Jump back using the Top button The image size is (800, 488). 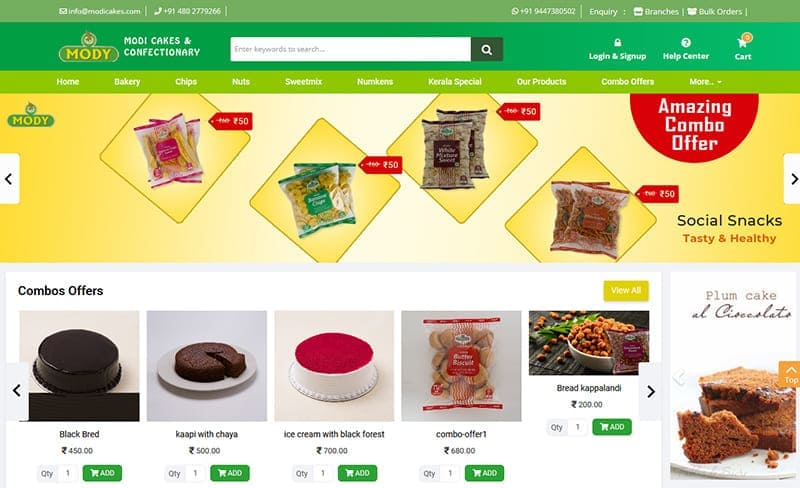click(790, 375)
